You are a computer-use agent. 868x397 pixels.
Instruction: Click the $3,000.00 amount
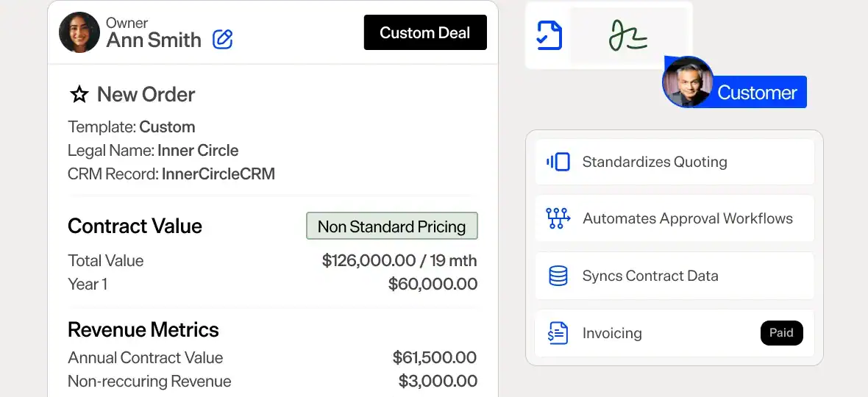438,382
